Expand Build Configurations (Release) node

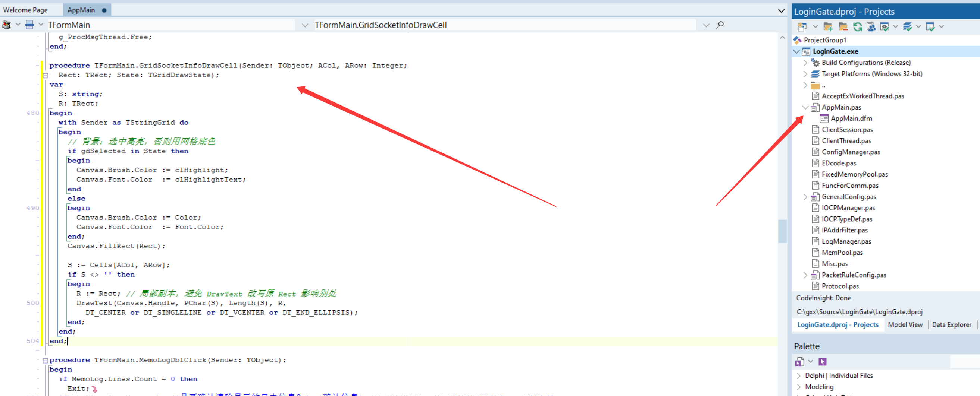pyautogui.click(x=805, y=63)
